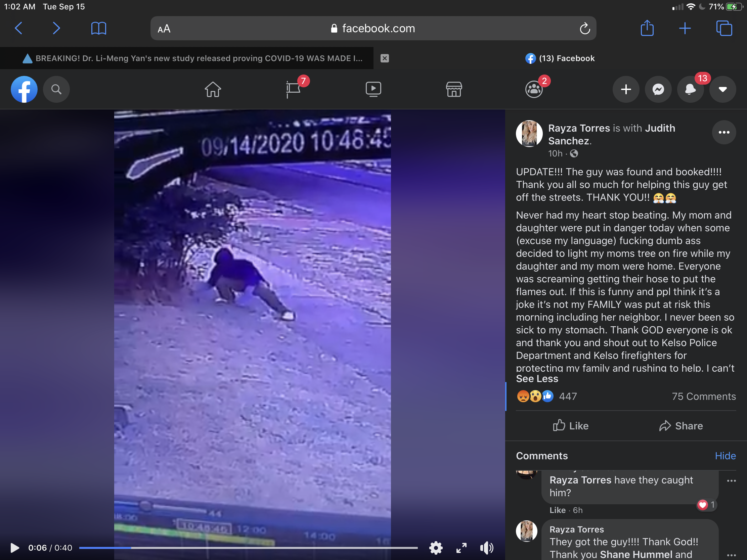
Task: Click the Wi-Fi status icon
Action: (x=691, y=7)
